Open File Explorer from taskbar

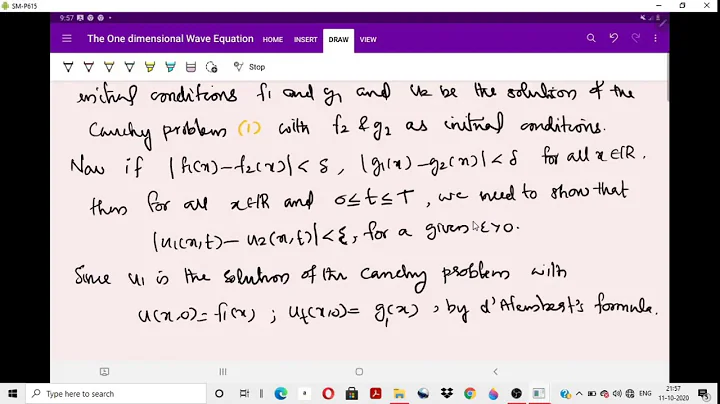tap(399, 393)
